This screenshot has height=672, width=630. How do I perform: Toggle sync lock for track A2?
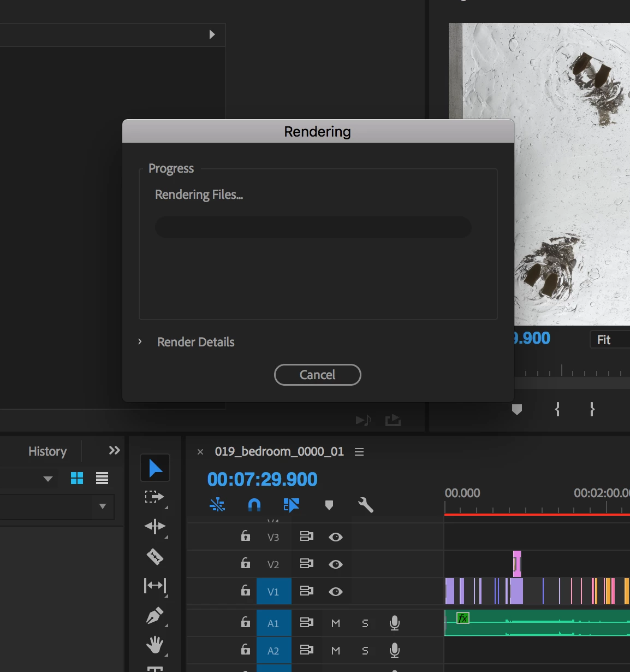click(x=307, y=650)
